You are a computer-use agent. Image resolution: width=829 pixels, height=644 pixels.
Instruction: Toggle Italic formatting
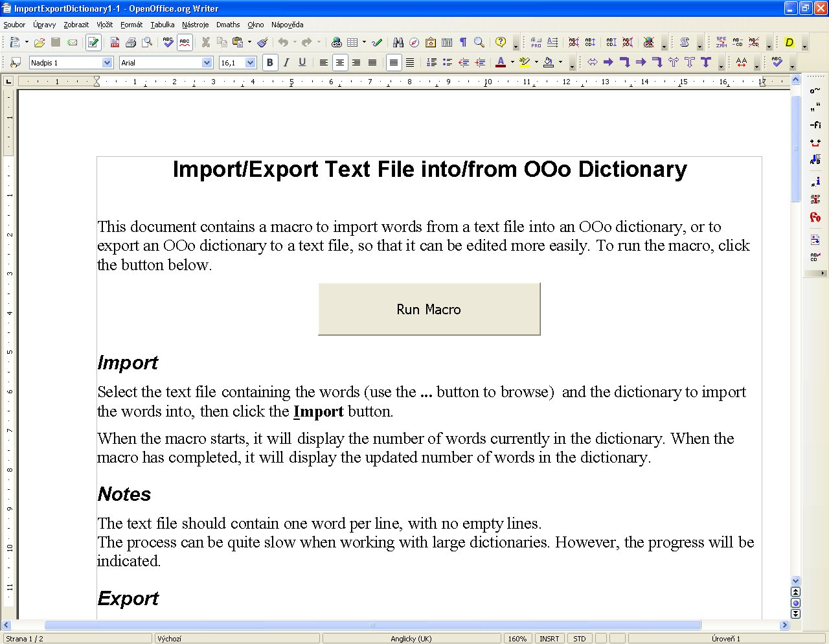tap(286, 62)
